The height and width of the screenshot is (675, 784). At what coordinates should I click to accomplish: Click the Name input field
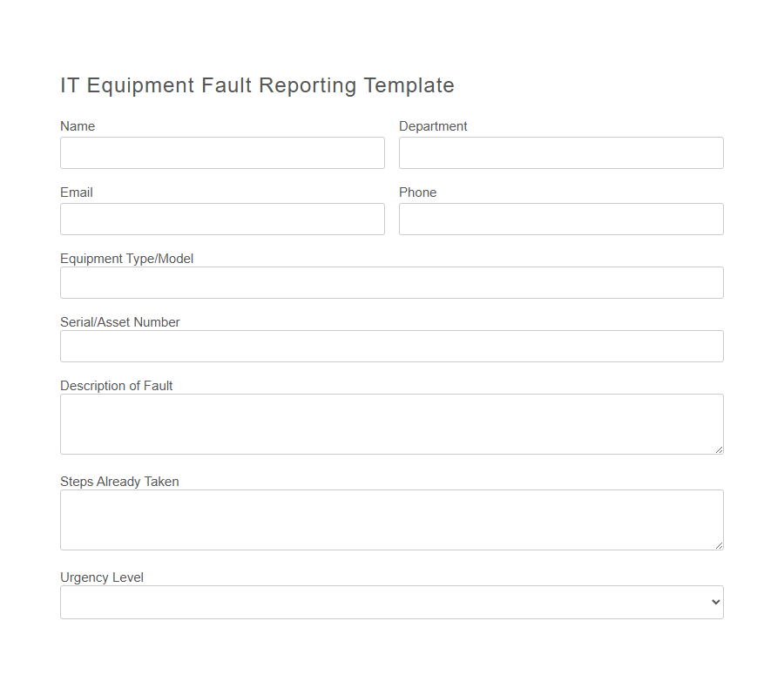pyautogui.click(x=222, y=152)
